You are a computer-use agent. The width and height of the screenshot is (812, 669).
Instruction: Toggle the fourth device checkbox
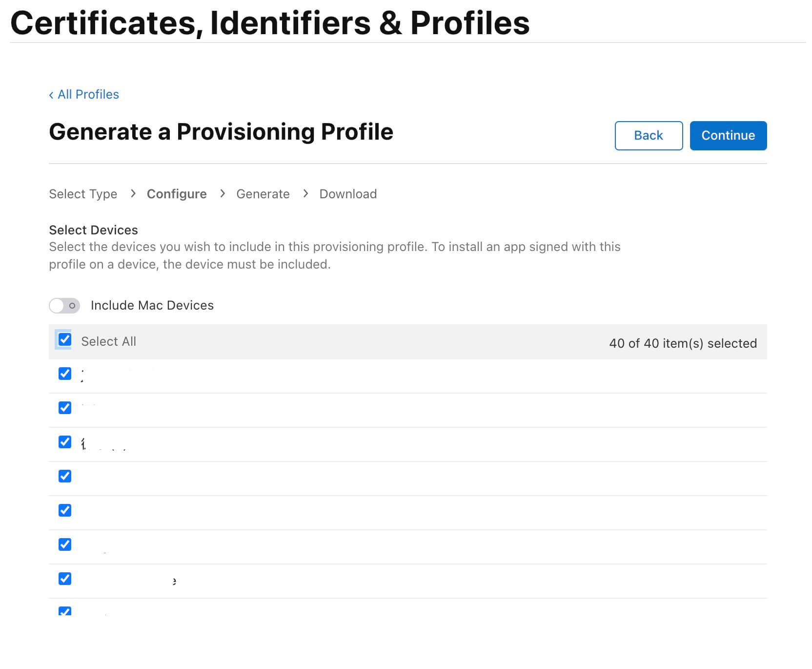[x=65, y=477]
